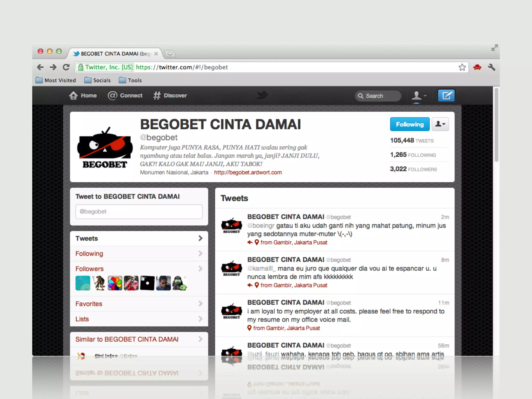Open the Discover tab

pos(170,95)
